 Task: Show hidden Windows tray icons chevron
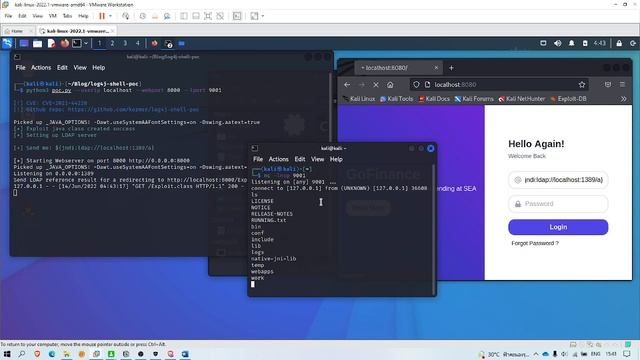[536, 354]
